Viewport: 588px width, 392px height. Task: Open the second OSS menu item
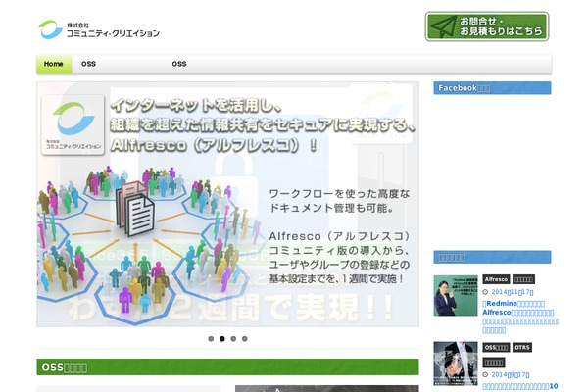179,64
